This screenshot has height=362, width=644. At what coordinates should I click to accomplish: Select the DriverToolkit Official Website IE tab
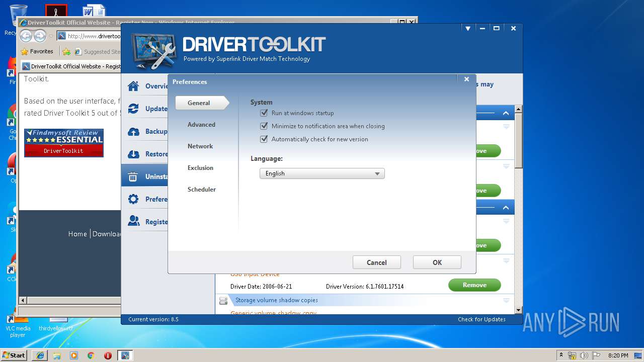tap(71, 66)
